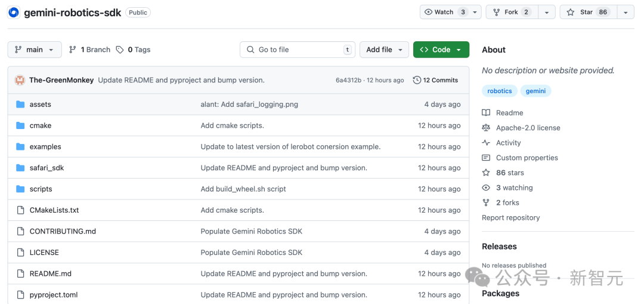The height and width of the screenshot is (304, 644).
Task: Click the repository avatar icon beside the title
Action: [x=13, y=13]
